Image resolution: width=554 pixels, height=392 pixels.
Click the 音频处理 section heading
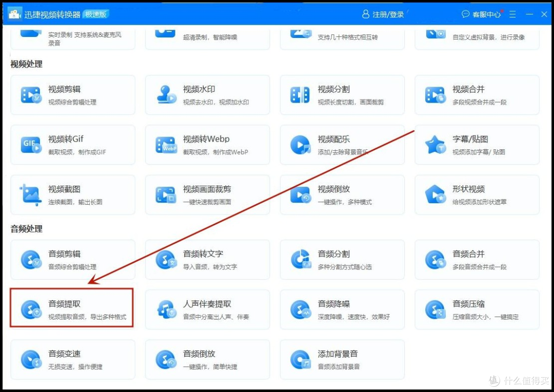click(x=27, y=229)
